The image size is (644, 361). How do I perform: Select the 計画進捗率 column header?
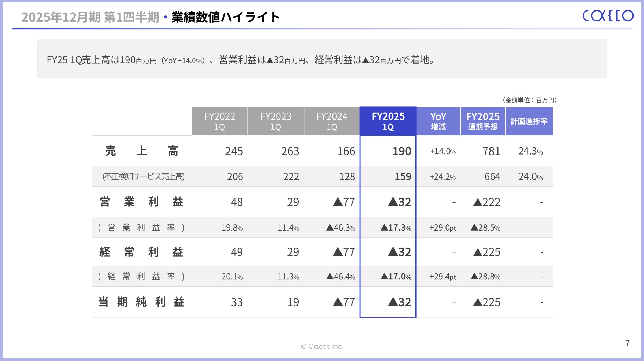(529, 121)
